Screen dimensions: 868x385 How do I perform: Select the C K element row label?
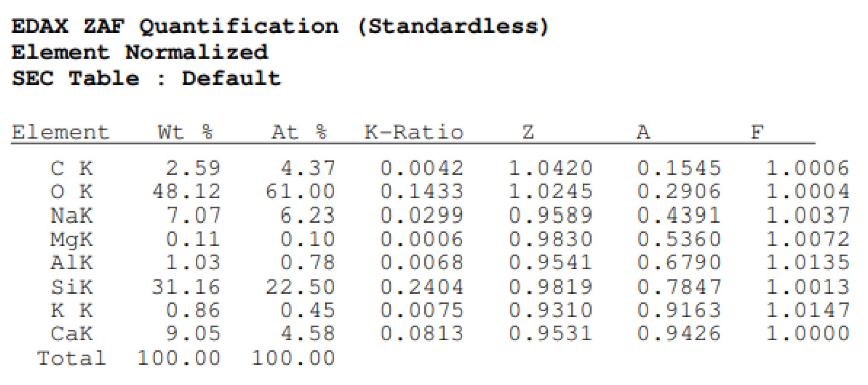[x=71, y=168]
